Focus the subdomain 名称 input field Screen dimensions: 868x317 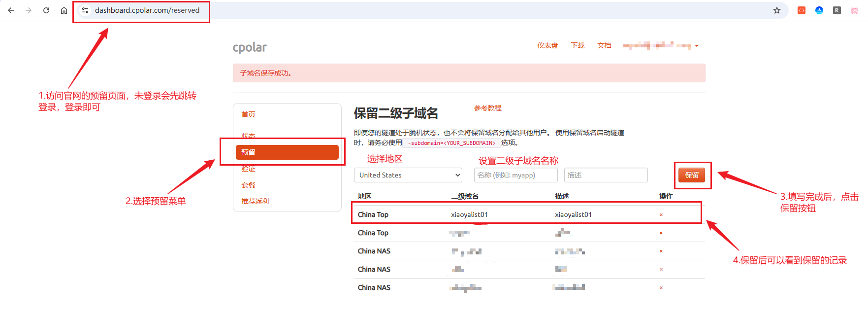515,175
